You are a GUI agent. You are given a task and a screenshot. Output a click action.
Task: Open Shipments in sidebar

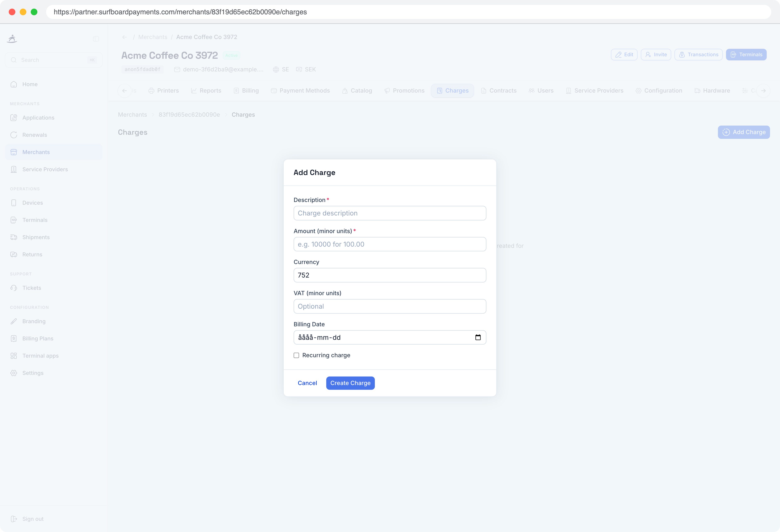54,237
